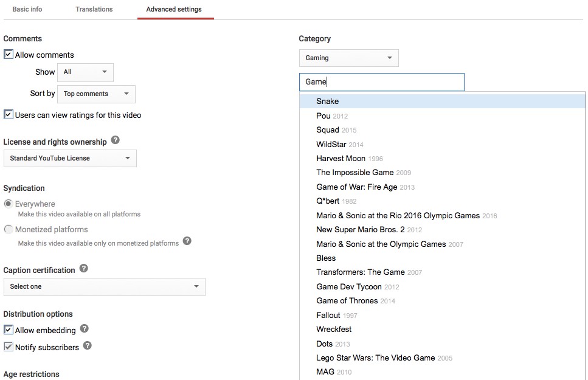588x380 pixels.
Task: Toggle the Notify subscribers checkbox
Action: [9, 347]
